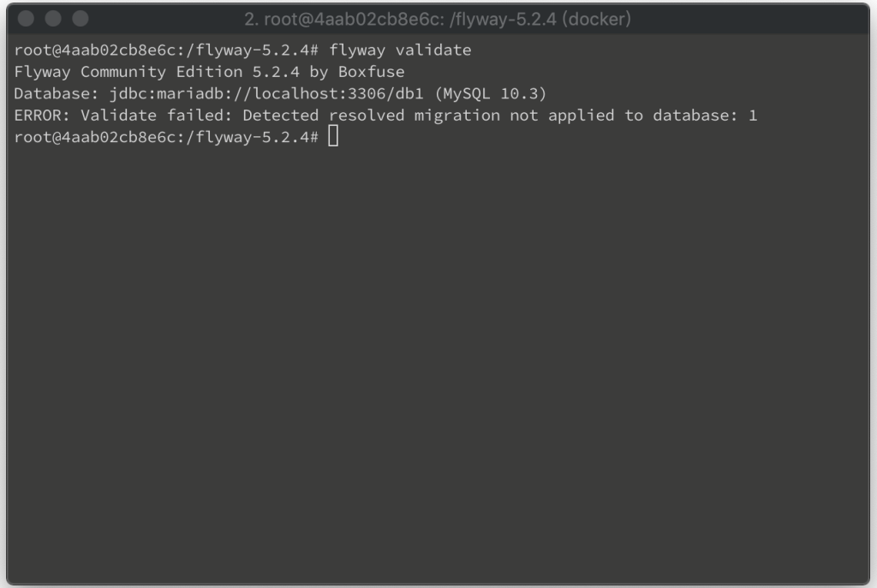This screenshot has height=588, width=877.
Task: Click the zoom window button
Action: coord(81,19)
